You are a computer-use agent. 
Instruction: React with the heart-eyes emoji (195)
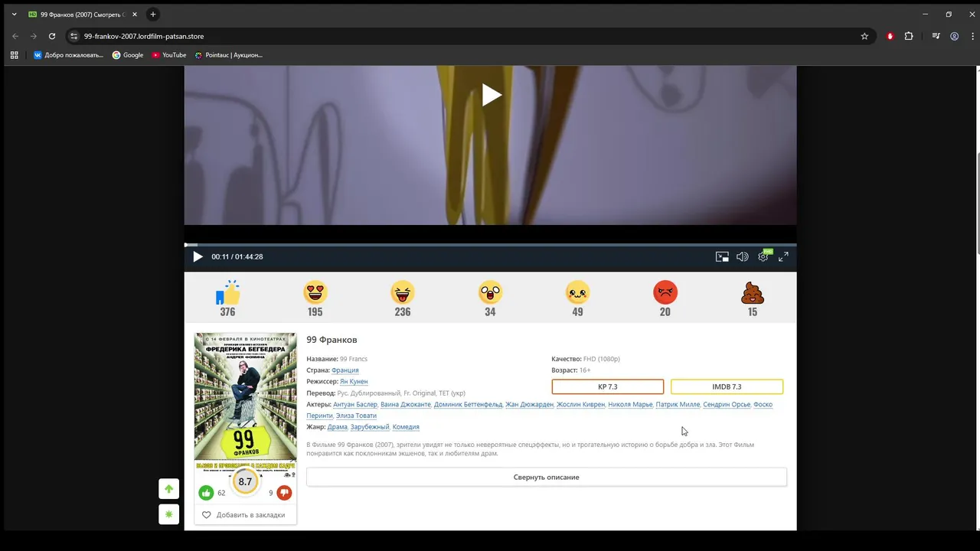315,292
